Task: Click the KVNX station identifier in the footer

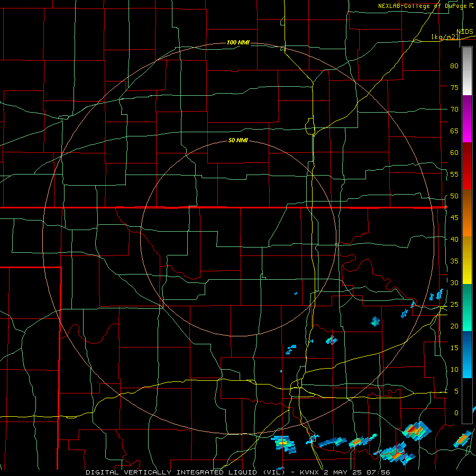Action: coord(309,472)
